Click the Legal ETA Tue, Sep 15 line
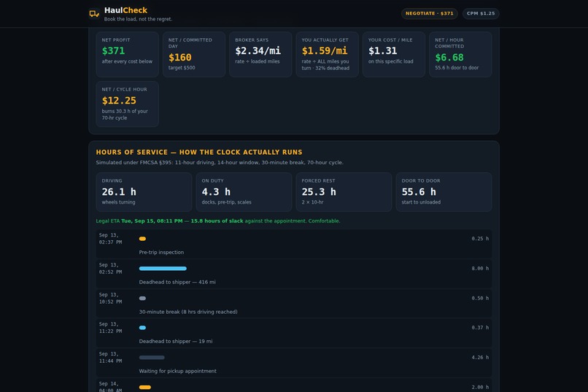 click(x=218, y=221)
